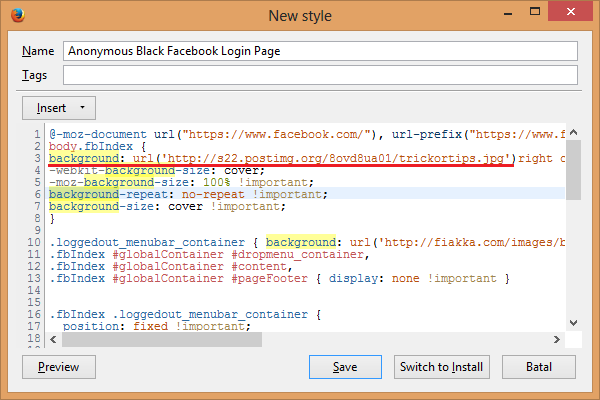600x400 pixels.
Task: Click vertical scrollbar down arrow
Action: [573, 323]
